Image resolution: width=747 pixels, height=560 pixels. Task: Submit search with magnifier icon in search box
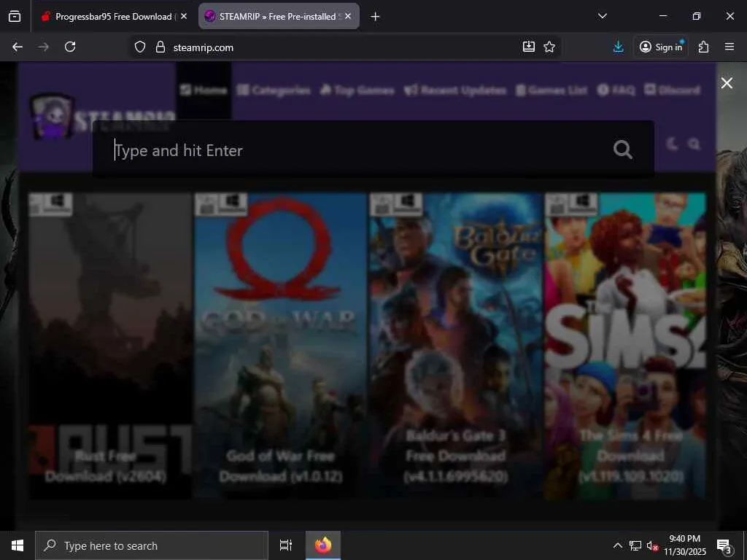(623, 150)
